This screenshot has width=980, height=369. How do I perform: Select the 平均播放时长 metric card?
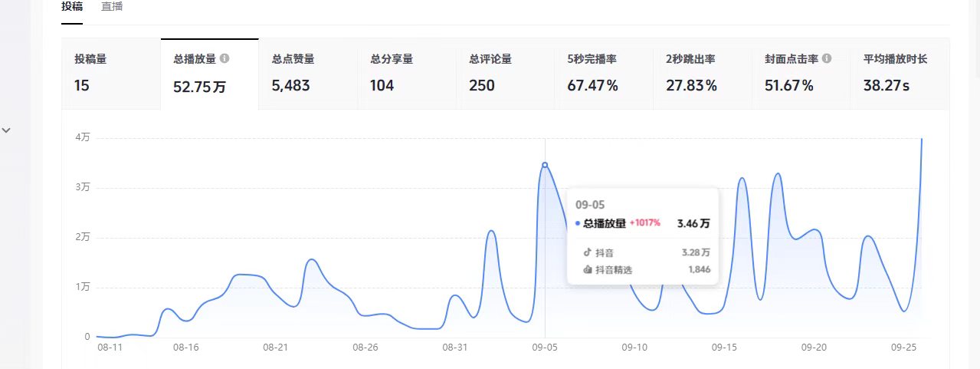coord(900,74)
